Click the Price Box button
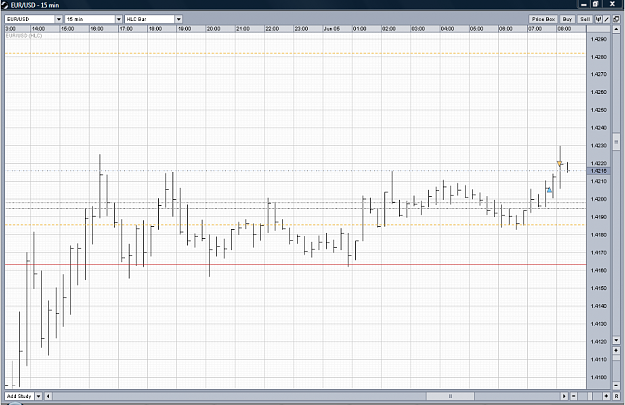 click(543, 19)
